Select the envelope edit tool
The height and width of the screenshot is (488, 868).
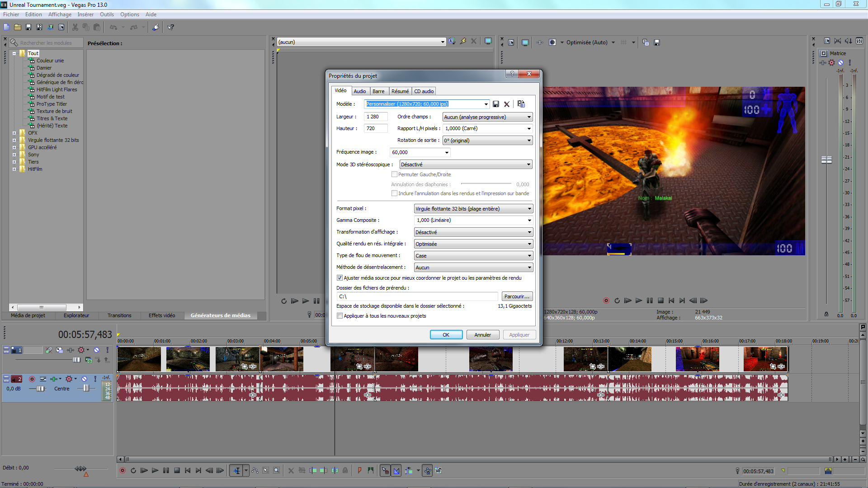click(x=255, y=471)
